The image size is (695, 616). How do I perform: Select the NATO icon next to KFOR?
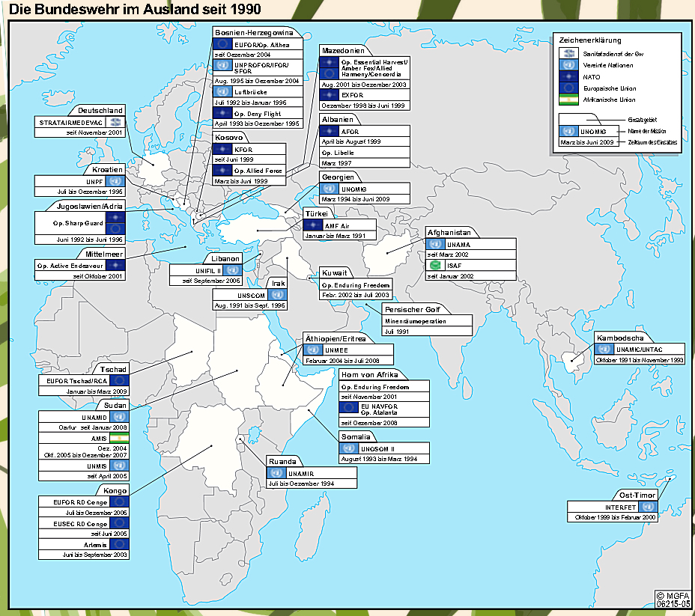[x=222, y=149]
